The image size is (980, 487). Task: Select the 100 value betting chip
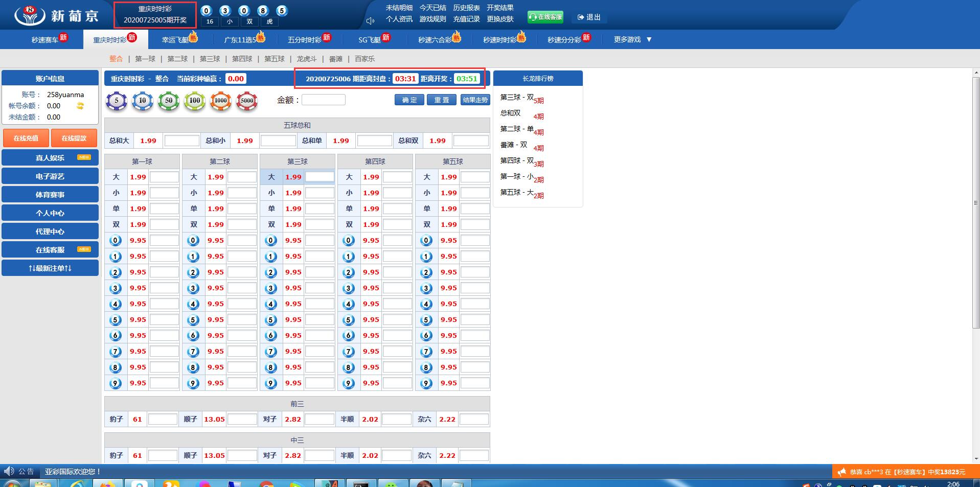coord(195,101)
